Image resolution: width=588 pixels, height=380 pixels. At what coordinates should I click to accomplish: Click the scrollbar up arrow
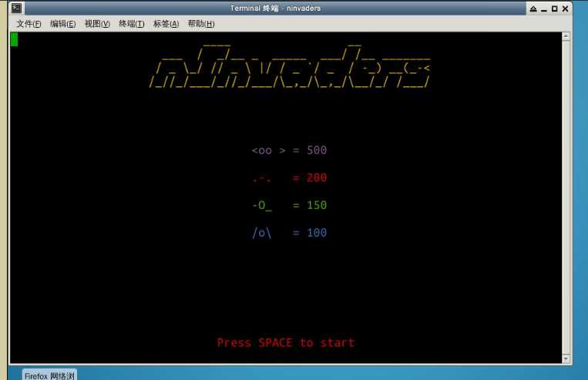[x=566, y=36]
